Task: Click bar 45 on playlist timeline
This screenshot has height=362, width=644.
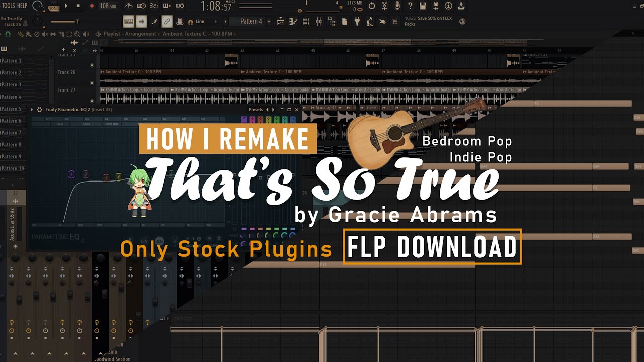Action: [313, 51]
